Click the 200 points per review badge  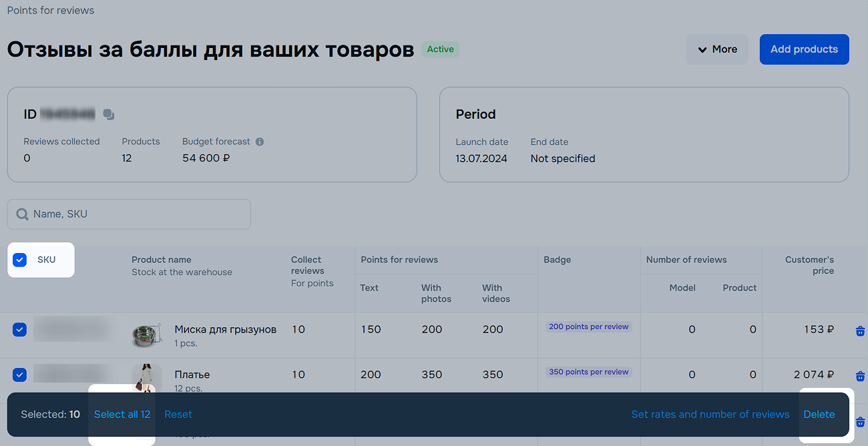click(588, 326)
